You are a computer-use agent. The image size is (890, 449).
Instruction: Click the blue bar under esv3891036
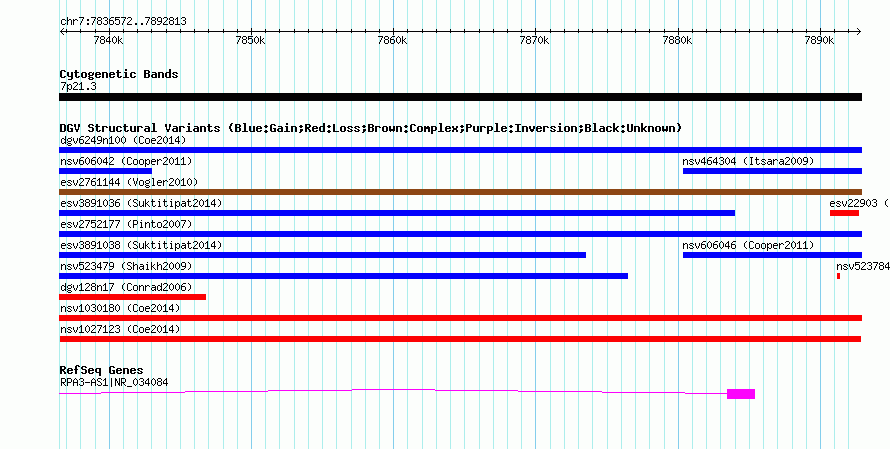[397, 213]
